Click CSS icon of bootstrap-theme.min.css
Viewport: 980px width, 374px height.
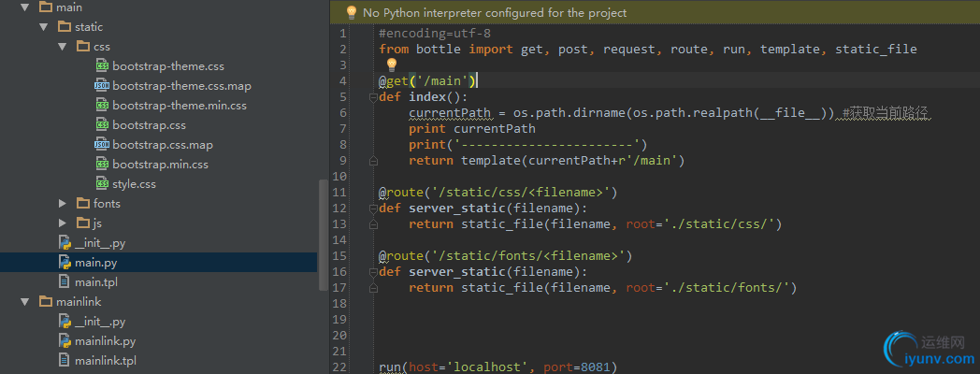(x=103, y=106)
